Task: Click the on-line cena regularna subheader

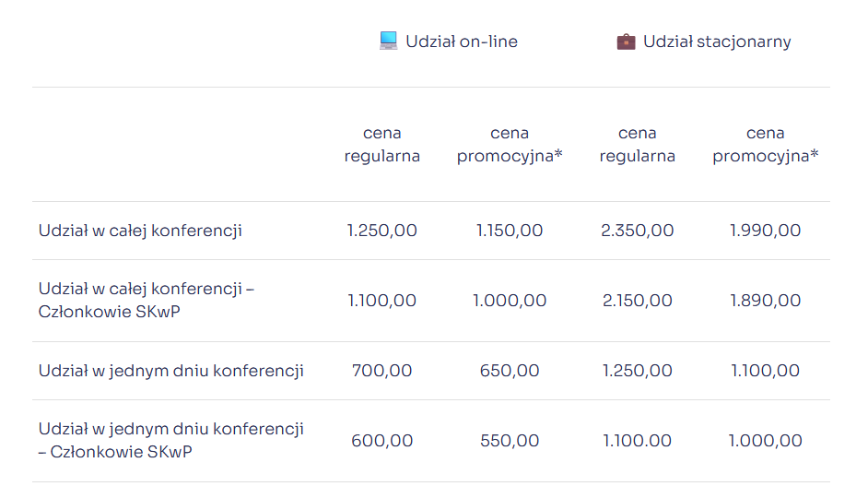Action: (382, 145)
